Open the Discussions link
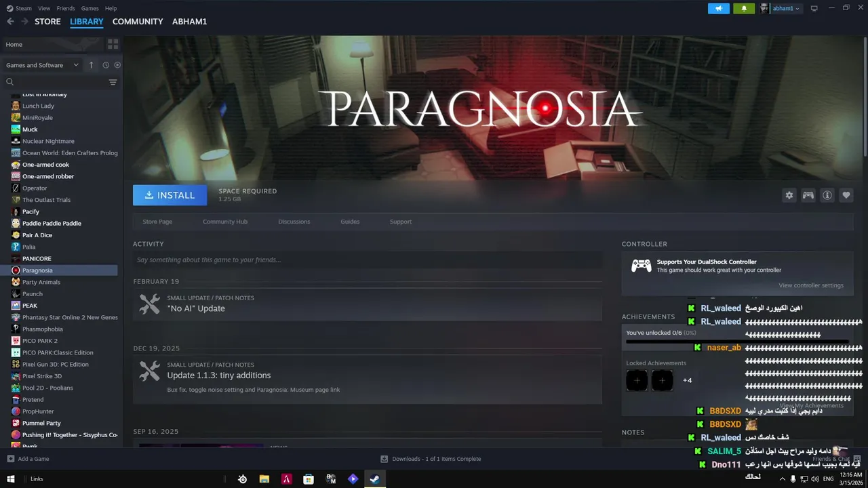 pyautogui.click(x=294, y=222)
